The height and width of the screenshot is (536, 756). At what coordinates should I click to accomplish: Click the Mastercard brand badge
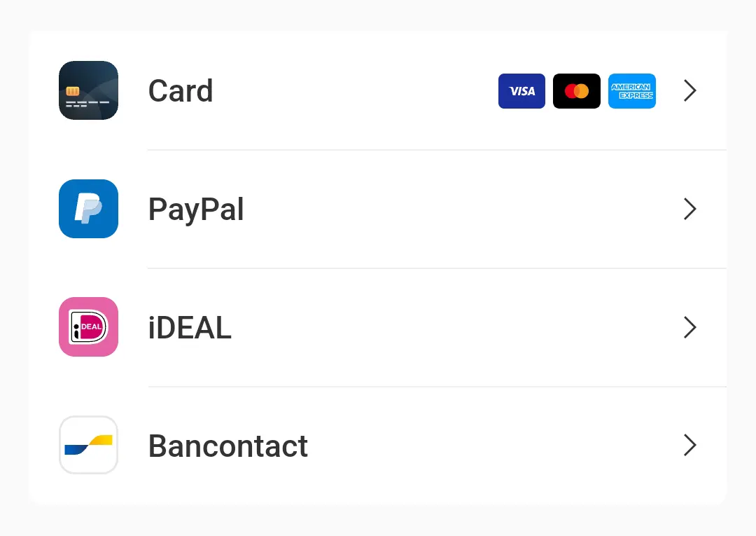577,91
